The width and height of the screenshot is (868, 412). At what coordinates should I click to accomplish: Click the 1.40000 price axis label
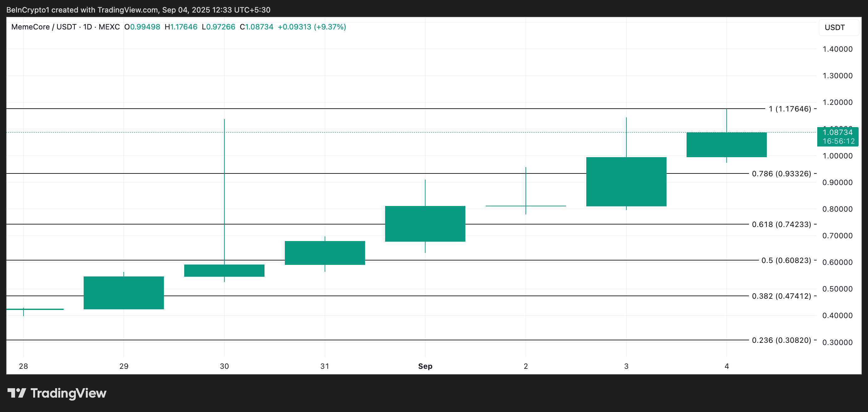[x=837, y=49]
